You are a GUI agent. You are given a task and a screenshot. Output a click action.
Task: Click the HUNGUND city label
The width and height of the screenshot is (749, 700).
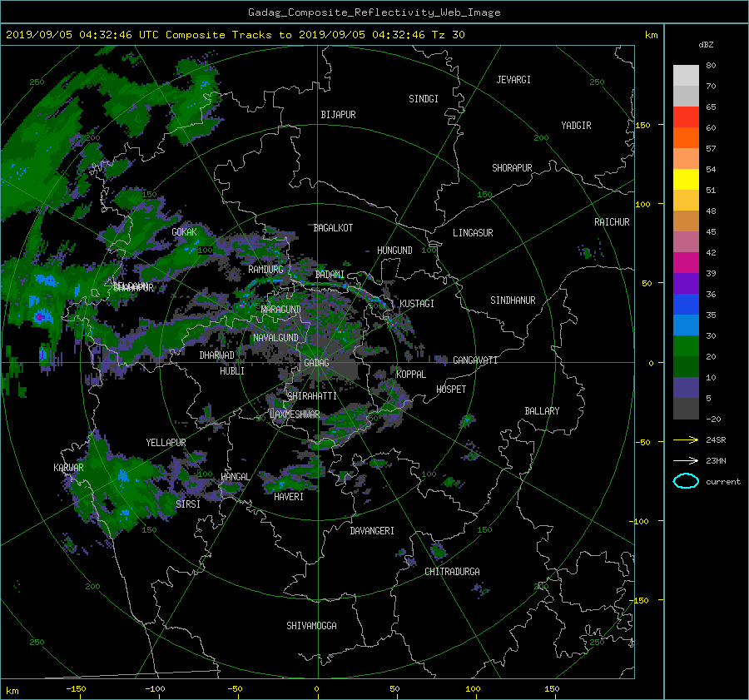pos(394,251)
